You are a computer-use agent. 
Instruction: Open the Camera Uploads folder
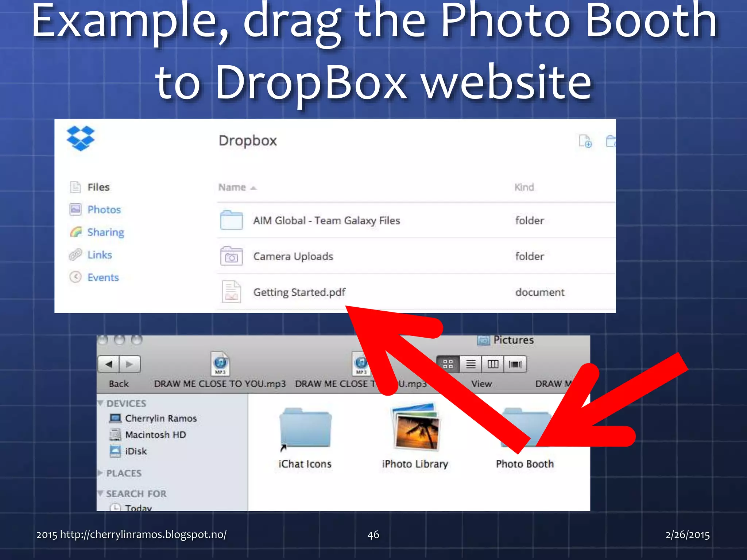[x=293, y=256]
